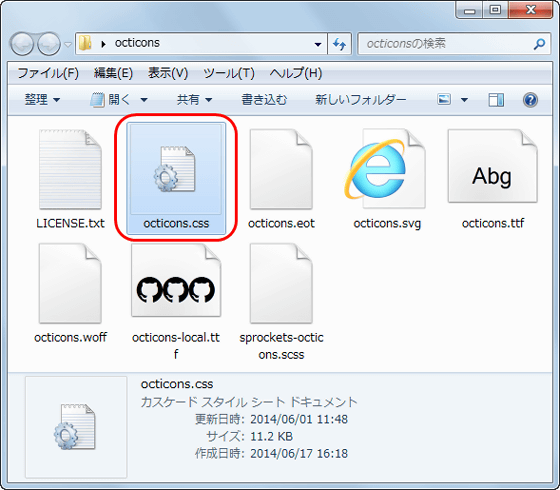Expand the breadcrumb arrow before octicons
The height and width of the screenshot is (490, 560).
click(104, 44)
